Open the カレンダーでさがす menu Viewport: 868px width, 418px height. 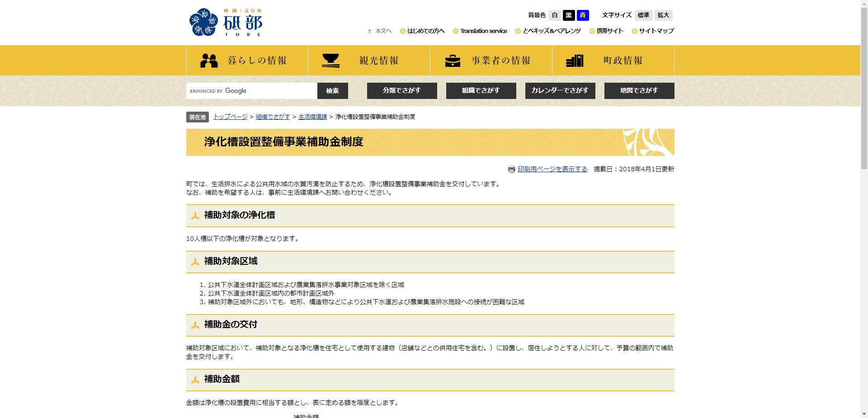coord(560,91)
